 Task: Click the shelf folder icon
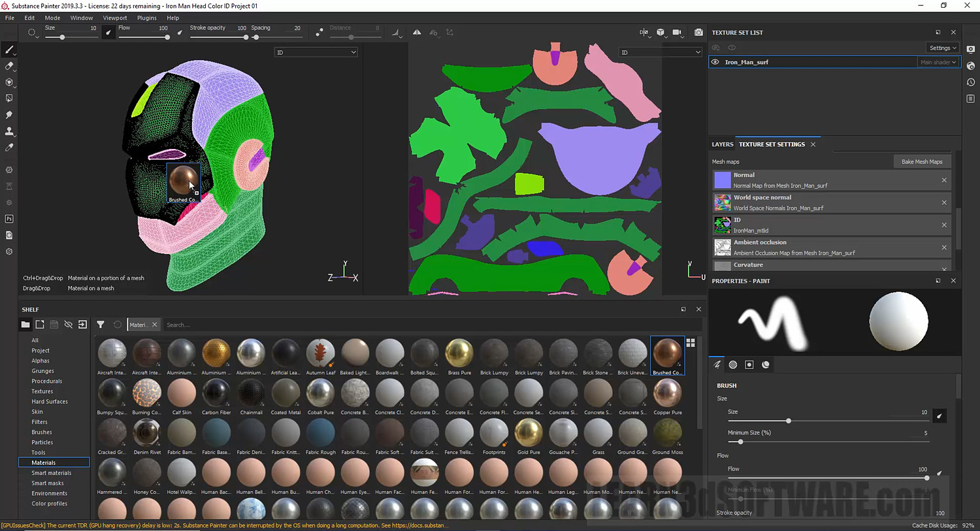point(25,325)
